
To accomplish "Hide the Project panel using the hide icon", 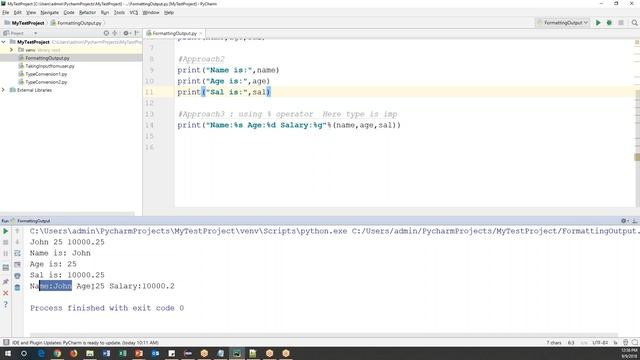I will [137, 33].
